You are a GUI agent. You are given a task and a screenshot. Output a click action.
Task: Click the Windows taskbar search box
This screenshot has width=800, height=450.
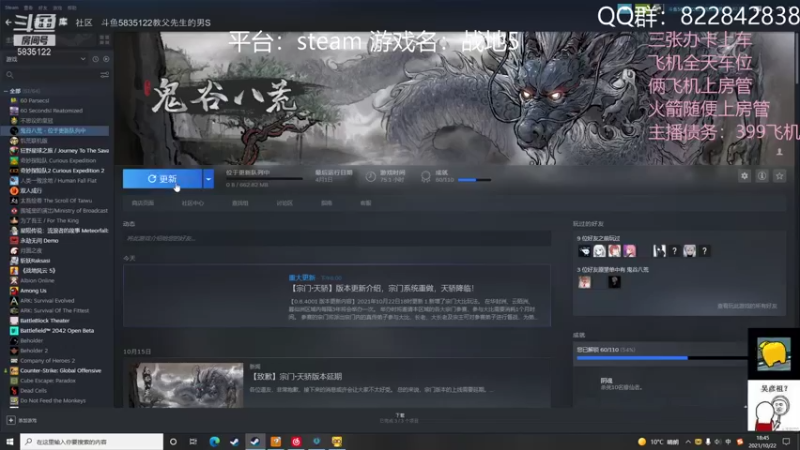[91, 441]
